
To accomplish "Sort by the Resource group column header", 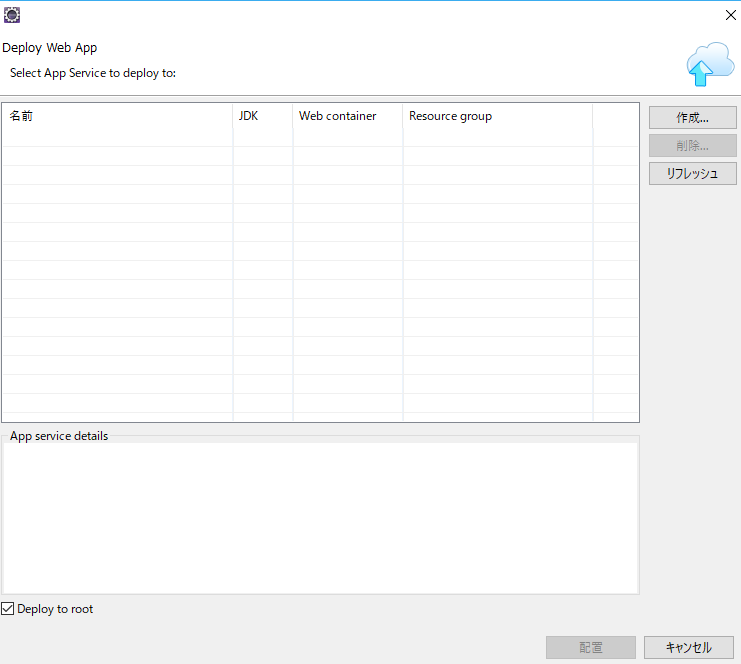I will [498, 116].
